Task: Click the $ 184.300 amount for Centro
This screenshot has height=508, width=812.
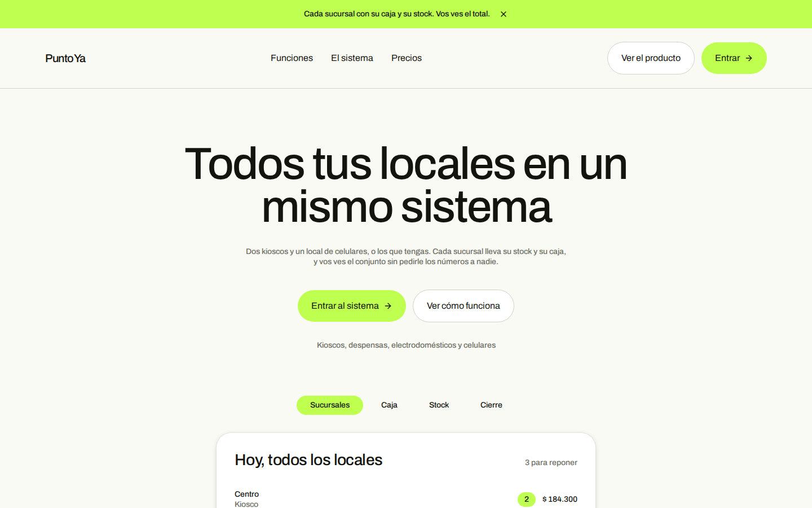Action: click(x=560, y=499)
